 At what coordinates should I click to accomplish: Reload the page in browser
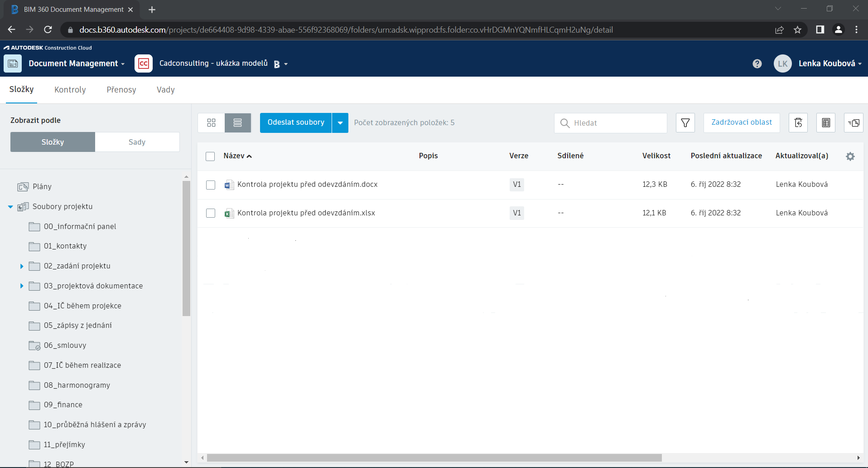[48, 30]
